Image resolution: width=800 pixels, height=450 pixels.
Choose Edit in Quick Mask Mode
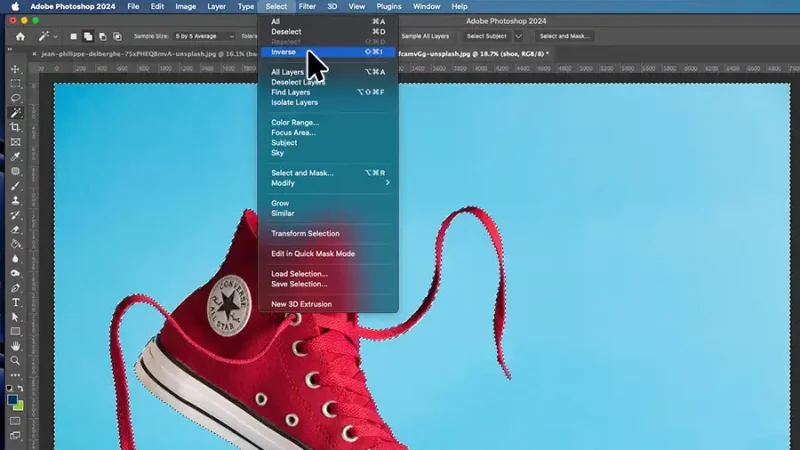[329, 254]
